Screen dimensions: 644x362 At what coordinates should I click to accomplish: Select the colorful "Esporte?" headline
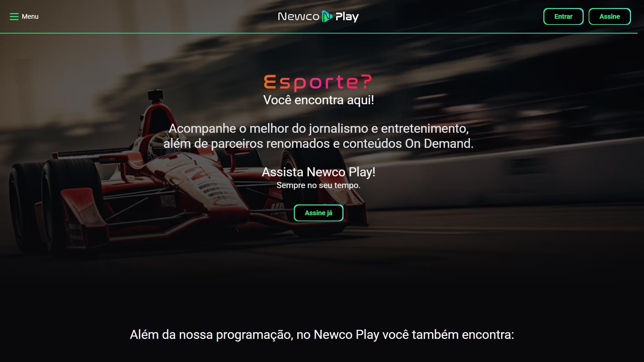point(318,82)
